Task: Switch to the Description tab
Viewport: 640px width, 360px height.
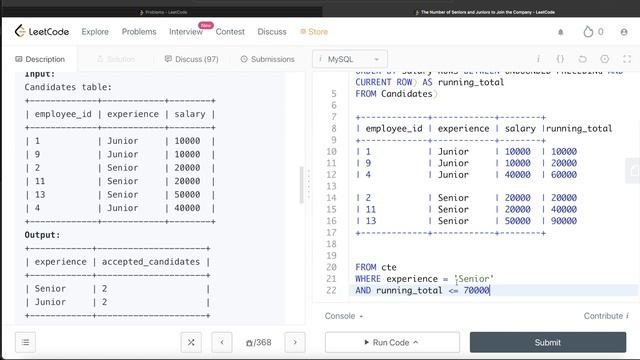Action: [x=40, y=59]
